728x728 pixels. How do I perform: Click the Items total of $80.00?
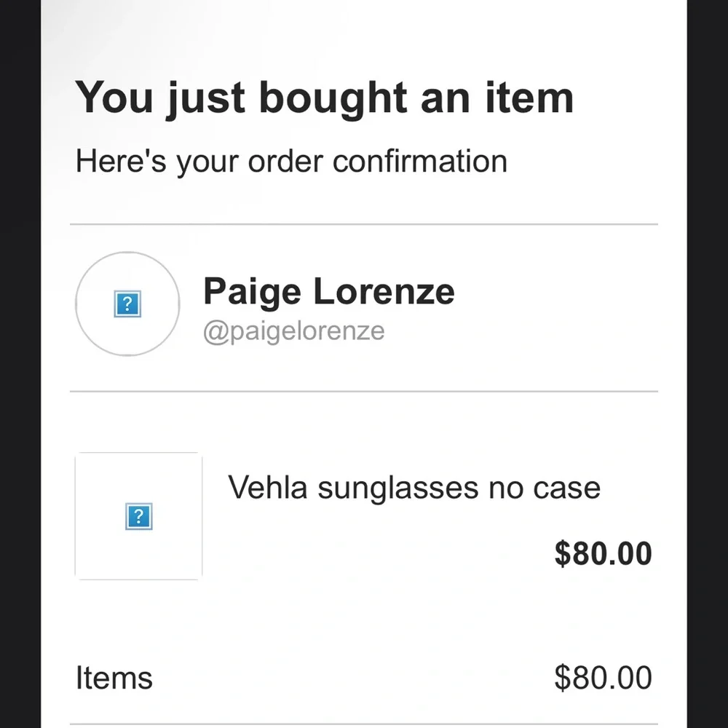click(x=603, y=678)
